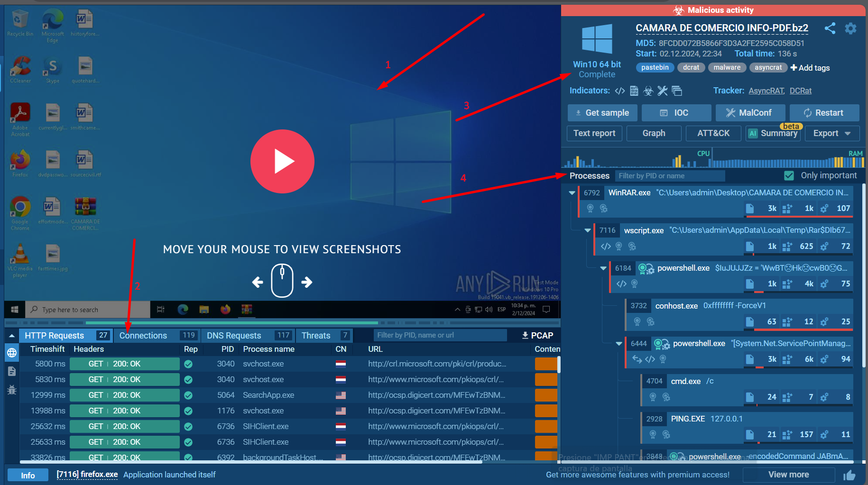868x485 pixels.
Task: Switch to the Connections tab
Action: coord(157,335)
